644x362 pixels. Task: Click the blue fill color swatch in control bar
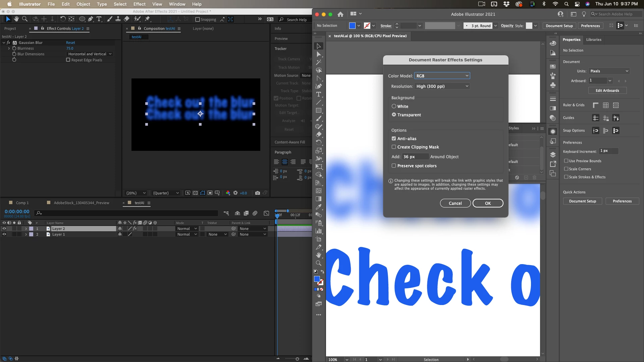click(352, 25)
